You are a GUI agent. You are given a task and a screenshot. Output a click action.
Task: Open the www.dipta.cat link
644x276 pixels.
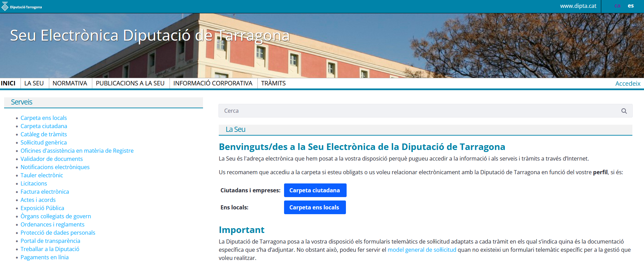pyautogui.click(x=578, y=6)
